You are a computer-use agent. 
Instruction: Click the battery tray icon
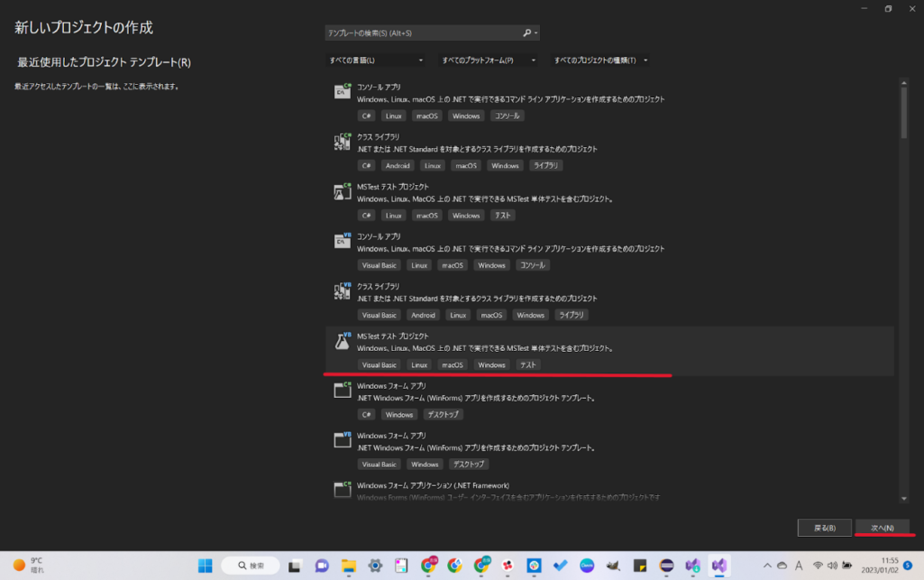coord(846,566)
